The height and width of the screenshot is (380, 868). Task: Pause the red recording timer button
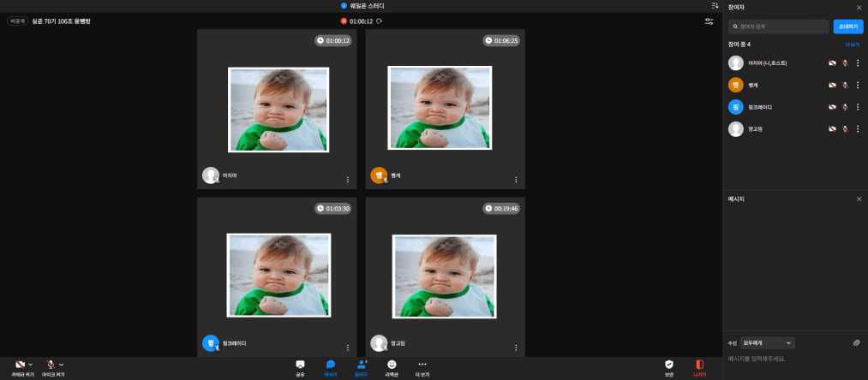point(344,21)
